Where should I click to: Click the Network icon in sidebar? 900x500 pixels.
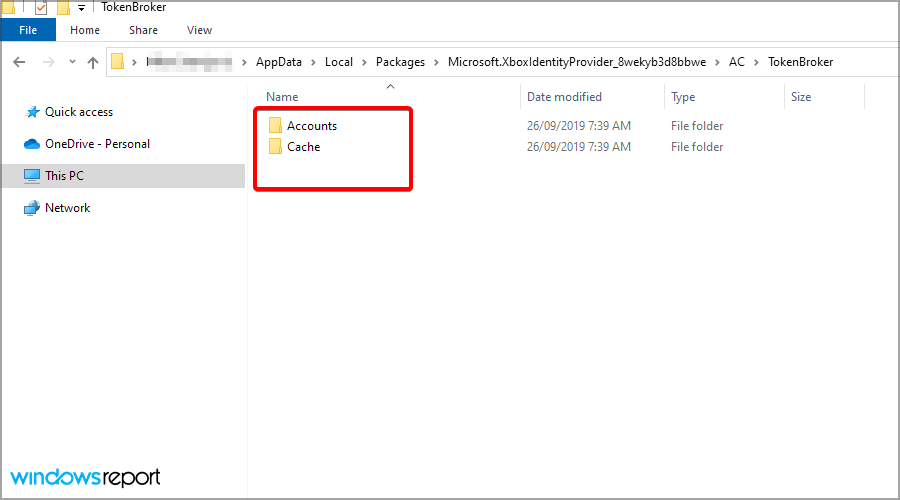click(32, 208)
